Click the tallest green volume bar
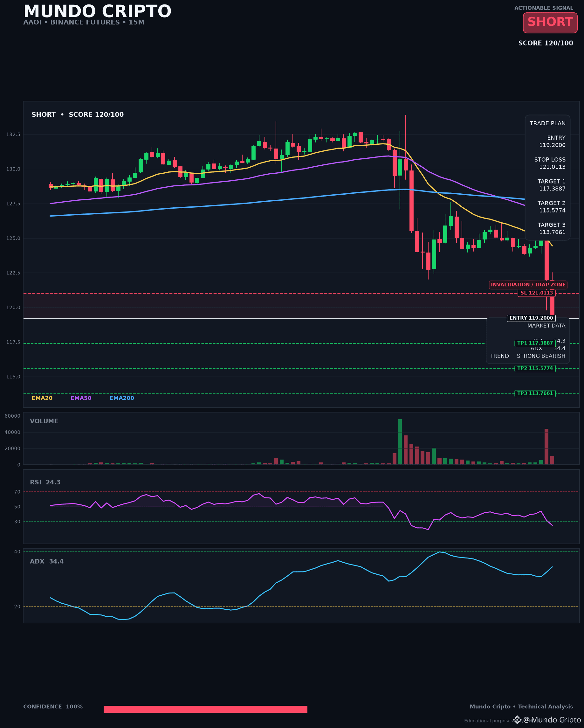The width and height of the screenshot is (584, 728). pos(400,442)
